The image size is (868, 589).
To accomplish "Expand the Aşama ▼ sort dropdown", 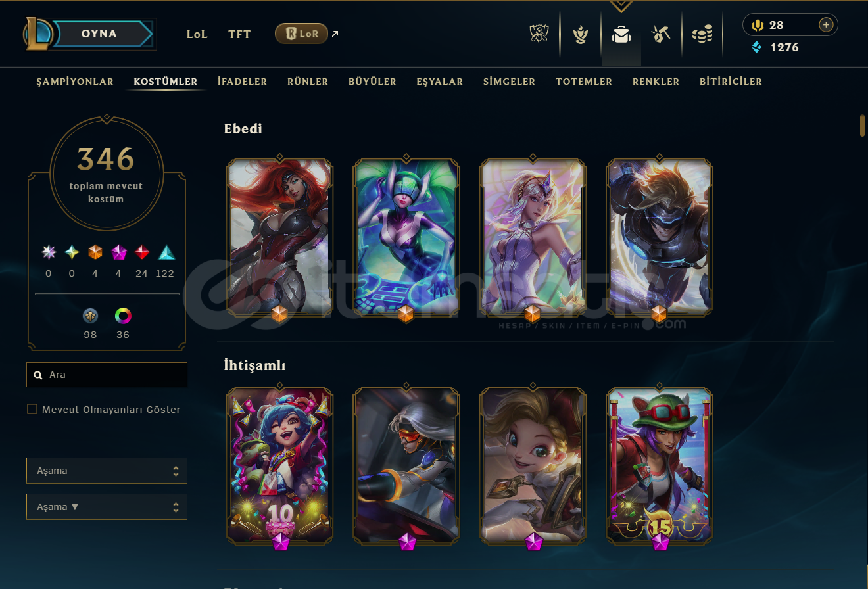I will point(107,507).
